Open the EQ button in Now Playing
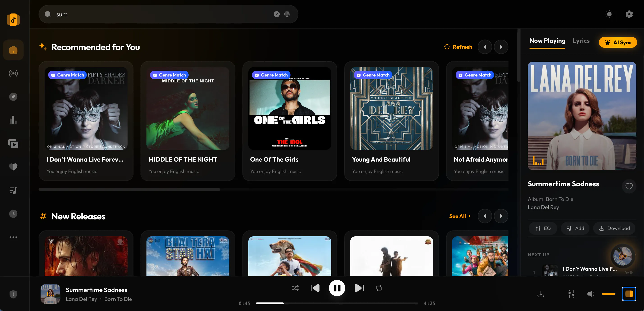The width and height of the screenshot is (644, 311). (543, 228)
